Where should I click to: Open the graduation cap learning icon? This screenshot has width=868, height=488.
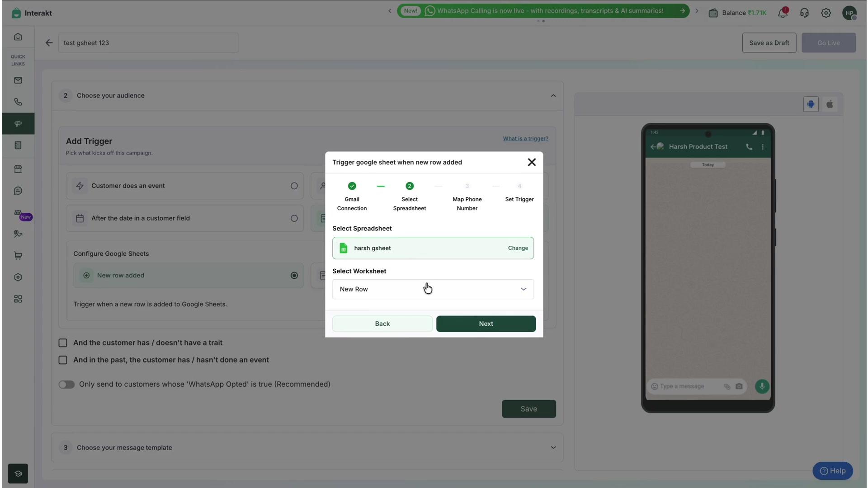point(18,474)
